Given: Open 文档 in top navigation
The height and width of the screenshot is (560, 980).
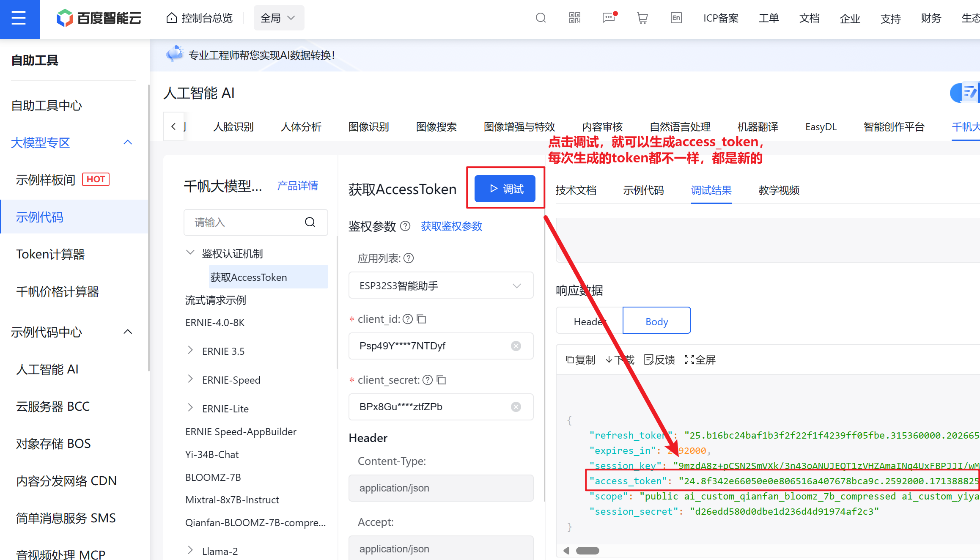Looking at the screenshot, I should [x=809, y=18].
